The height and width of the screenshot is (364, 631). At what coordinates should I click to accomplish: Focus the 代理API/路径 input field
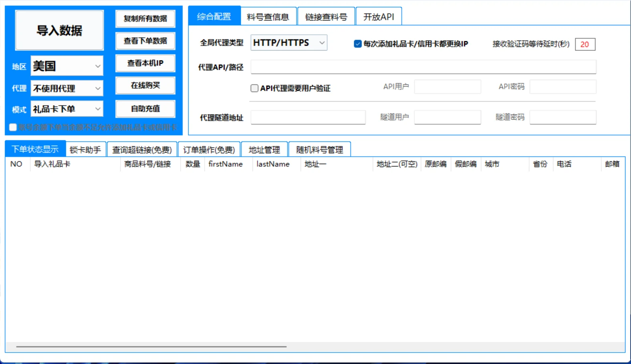point(423,67)
